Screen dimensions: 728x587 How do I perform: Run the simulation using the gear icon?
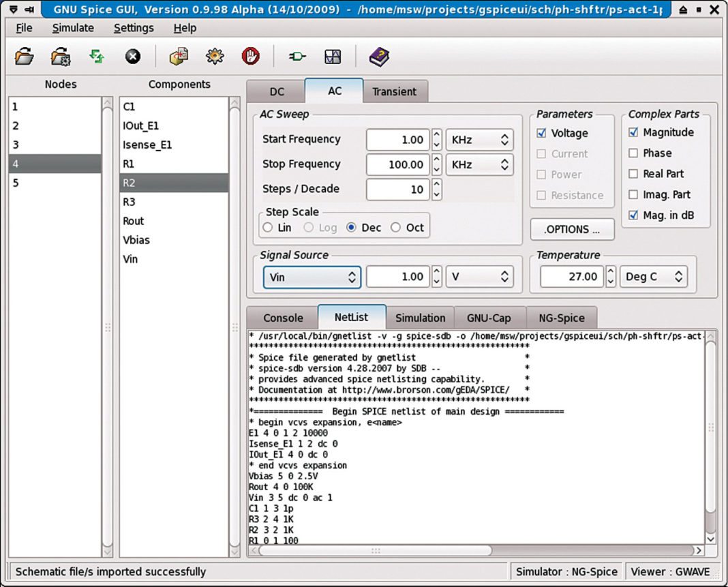click(214, 57)
